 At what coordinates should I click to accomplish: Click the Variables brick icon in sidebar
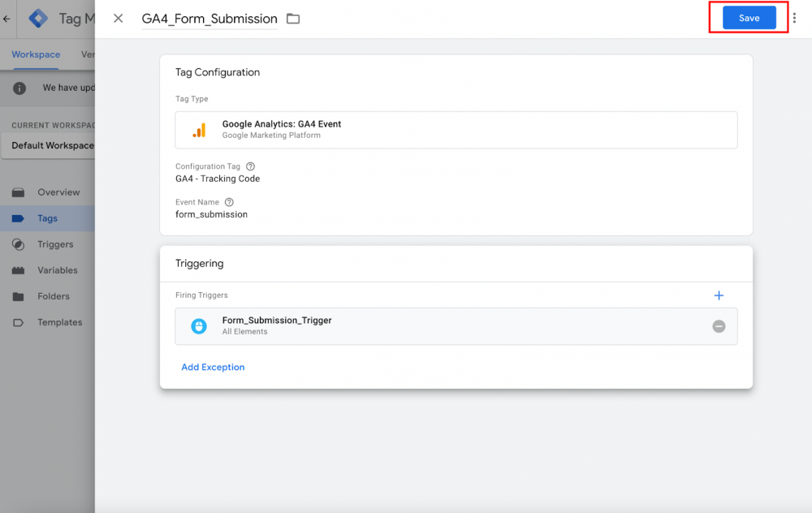(18, 270)
